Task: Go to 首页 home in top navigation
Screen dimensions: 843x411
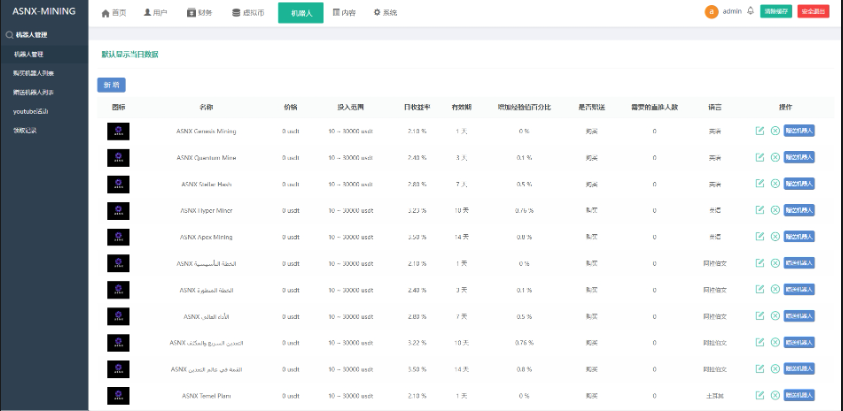Action: (114, 13)
